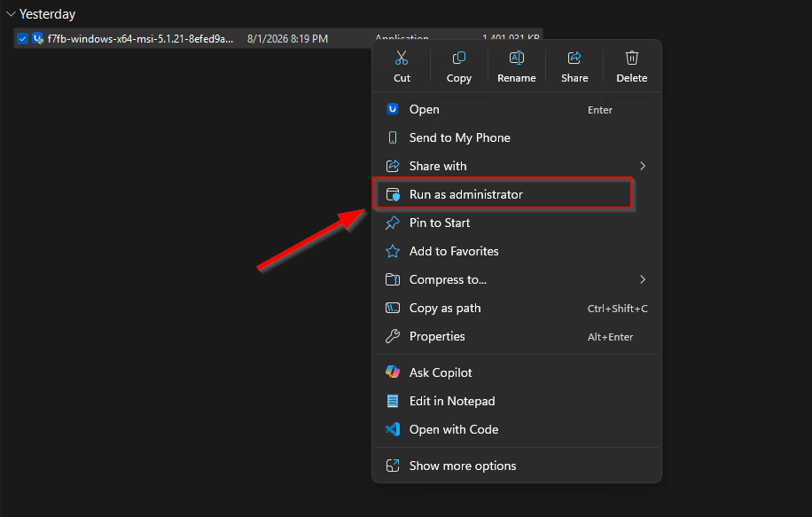The image size is (812, 517).
Task: Open file Properties
Action: point(516,337)
